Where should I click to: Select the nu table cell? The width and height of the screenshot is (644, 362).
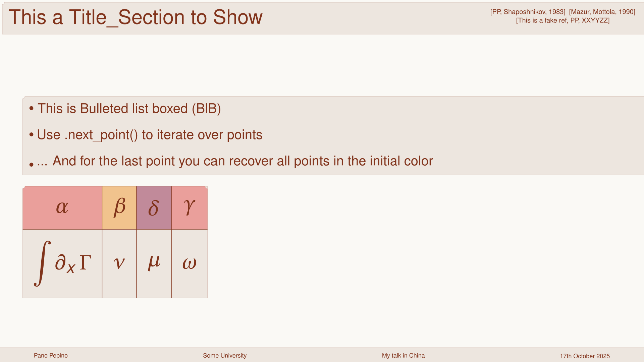pos(119,263)
